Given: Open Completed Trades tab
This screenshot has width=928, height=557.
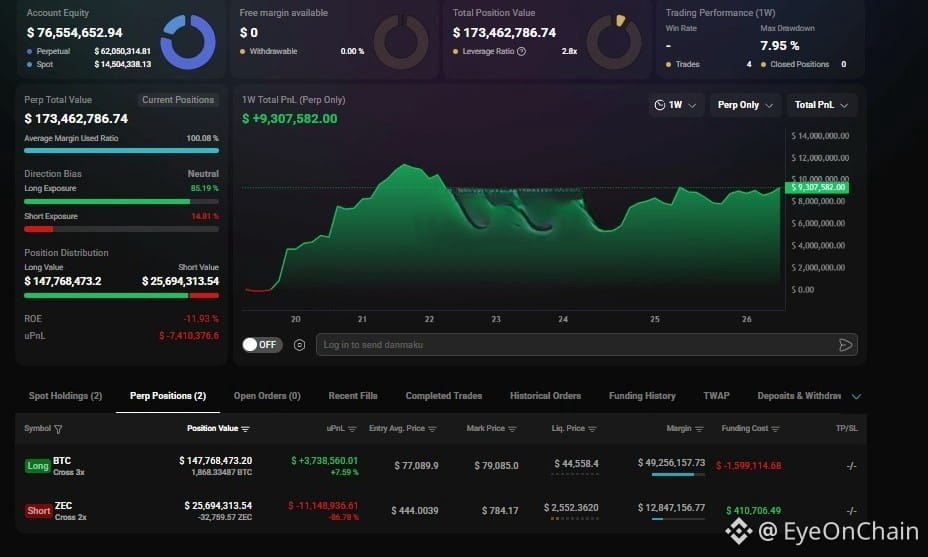Looking at the screenshot, I should (x=443, y=395).
